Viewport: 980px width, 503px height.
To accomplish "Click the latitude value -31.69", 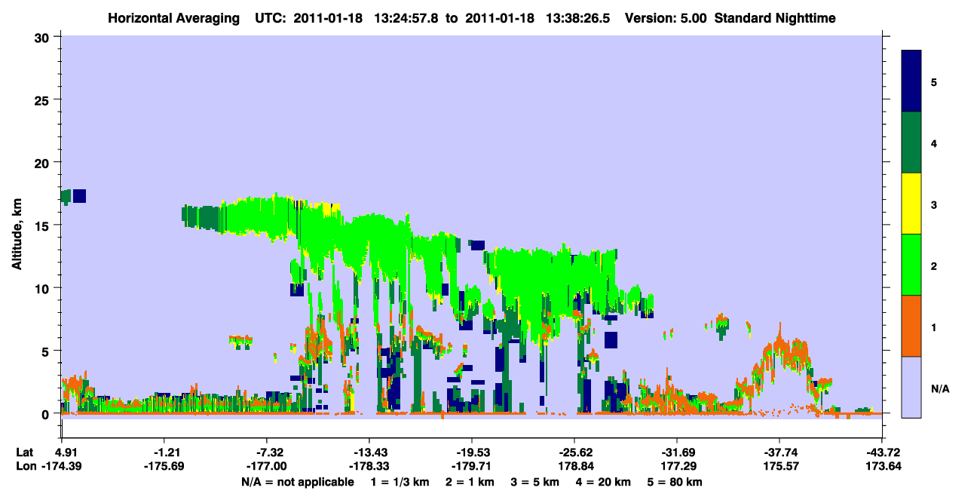I will coord(676,452).
